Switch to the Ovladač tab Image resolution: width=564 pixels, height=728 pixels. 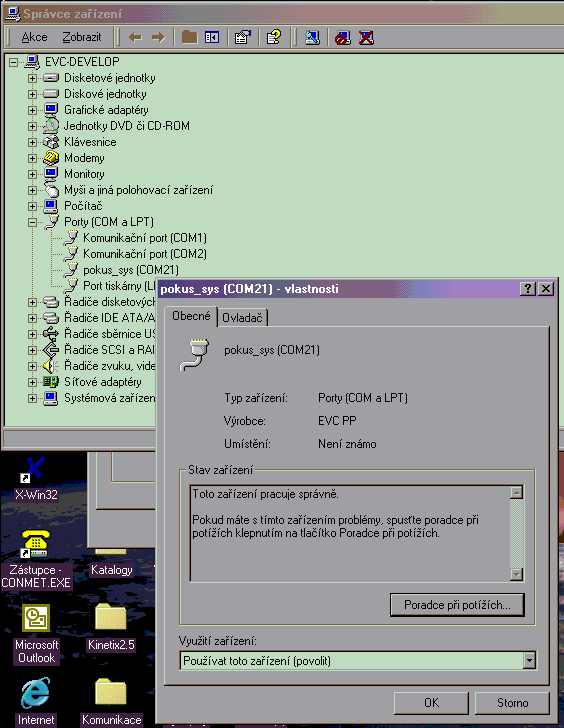[x=242, y=318]
